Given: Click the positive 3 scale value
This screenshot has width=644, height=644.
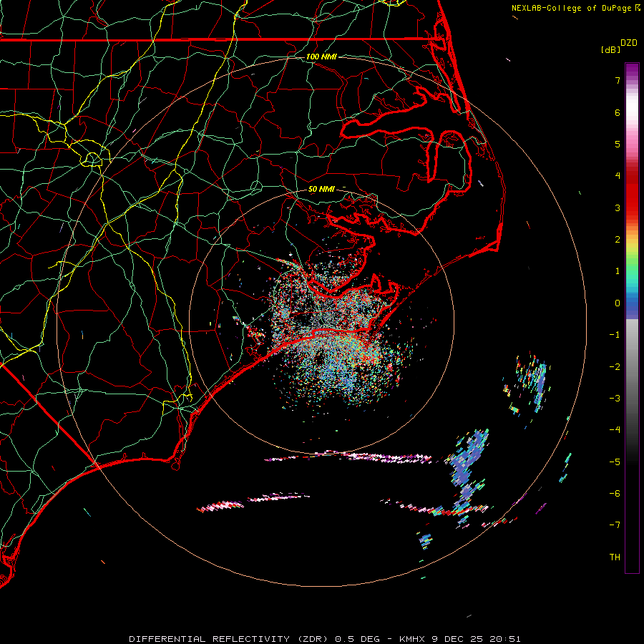Looking at the screenshot, I should (618, 208).
